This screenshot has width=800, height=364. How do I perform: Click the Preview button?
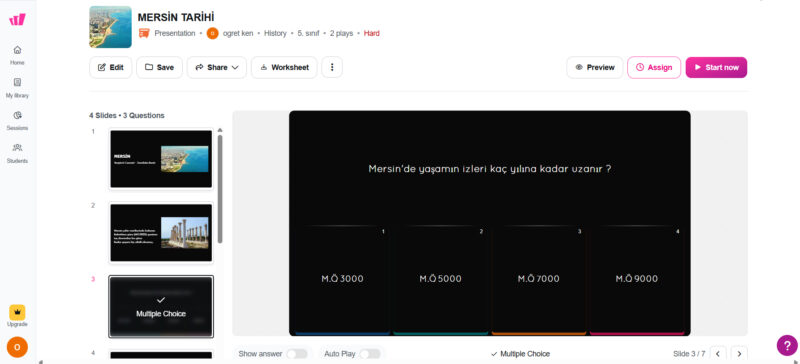point(595,67)
